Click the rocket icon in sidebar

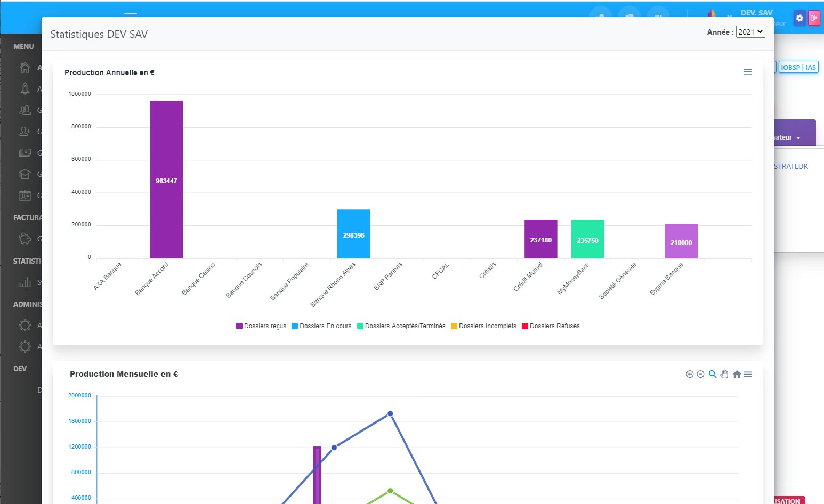[25, 89]
